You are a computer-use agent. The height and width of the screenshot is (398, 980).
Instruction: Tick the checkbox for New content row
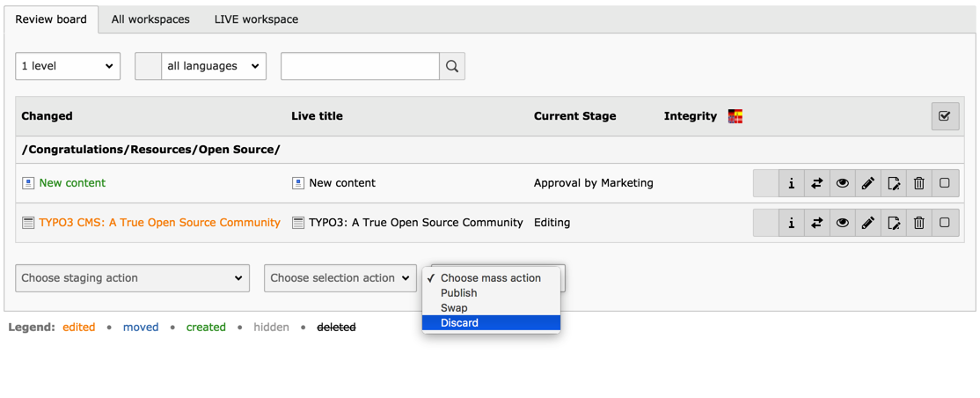pos(944,183)
